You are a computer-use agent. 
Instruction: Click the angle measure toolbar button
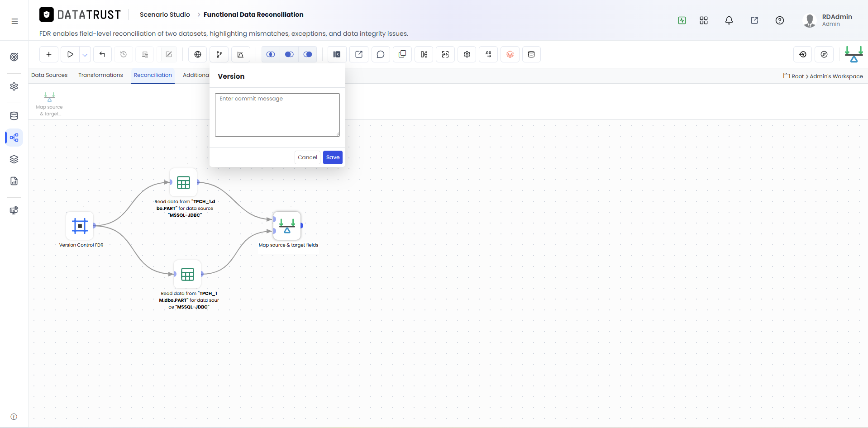tap(241, 54)
